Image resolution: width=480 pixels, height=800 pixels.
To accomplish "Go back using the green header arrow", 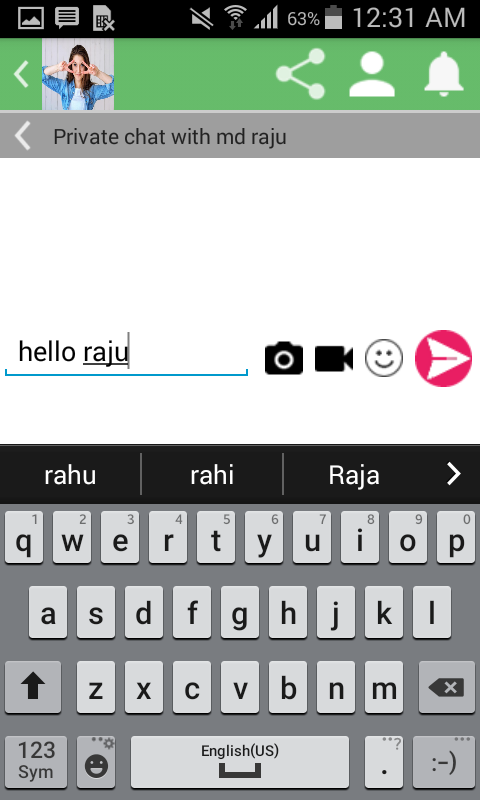I will coord(21,74).
